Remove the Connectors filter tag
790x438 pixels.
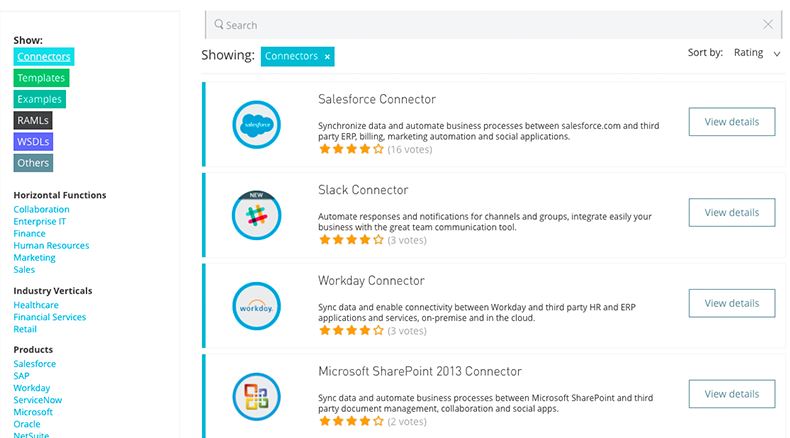(x=327, y=57)
